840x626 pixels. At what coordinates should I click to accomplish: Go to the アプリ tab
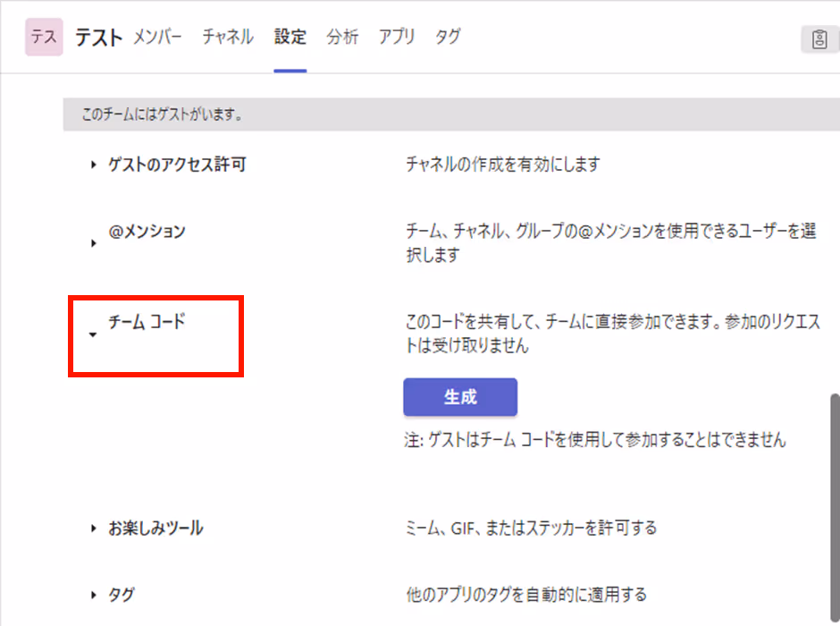(x=397, y=37)
